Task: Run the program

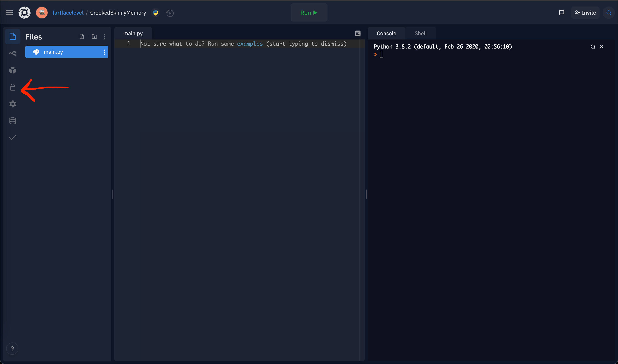Action: coord(309,13)
